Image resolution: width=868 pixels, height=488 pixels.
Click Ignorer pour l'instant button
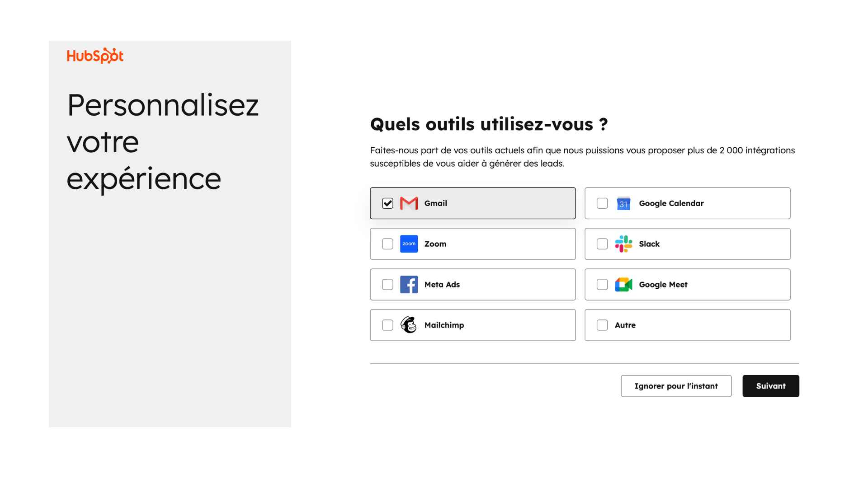click(676, 386)
